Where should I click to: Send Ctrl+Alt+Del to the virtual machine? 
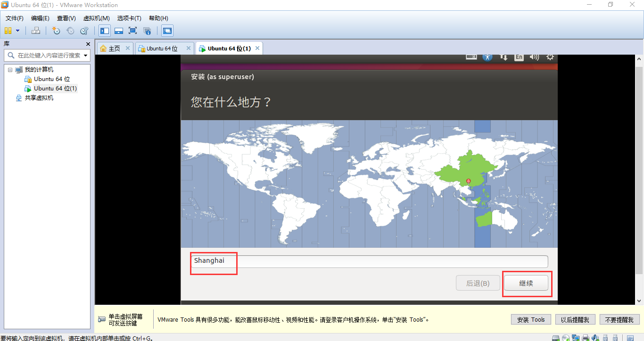click(x=36, y=31)
